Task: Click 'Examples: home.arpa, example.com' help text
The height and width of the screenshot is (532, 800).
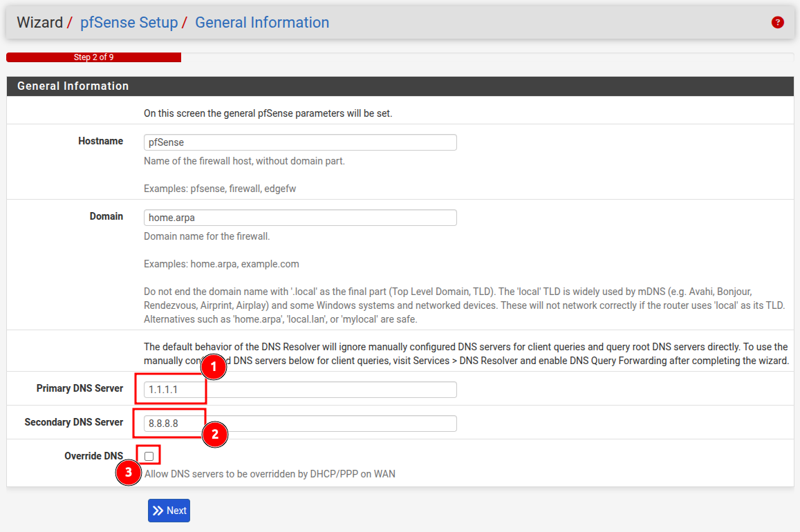Action: pos(221,264)
